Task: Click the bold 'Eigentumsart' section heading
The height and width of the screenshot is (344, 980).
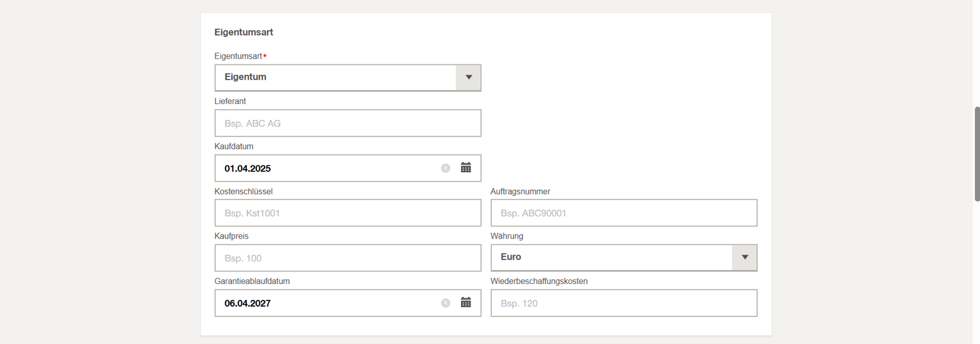Action: pyautogui.click(x=244, y=32)
